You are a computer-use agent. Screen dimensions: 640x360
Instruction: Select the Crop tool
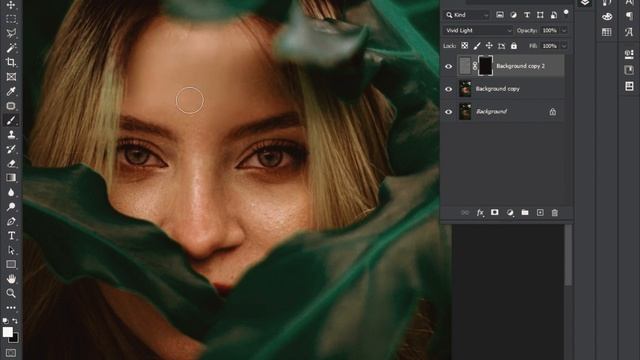11,62
